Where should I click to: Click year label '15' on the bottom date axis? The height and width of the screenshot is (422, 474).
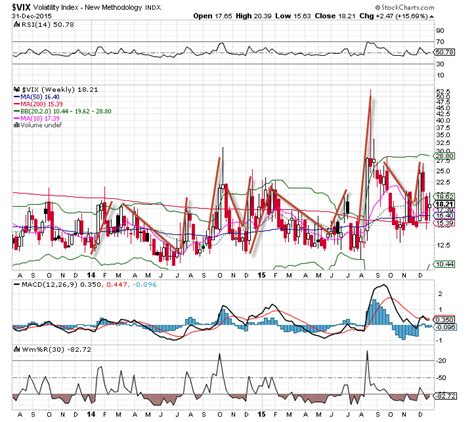262,414
